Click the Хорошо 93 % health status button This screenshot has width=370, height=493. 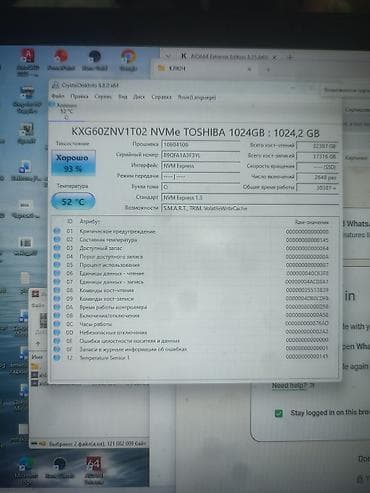pos(74,163)
